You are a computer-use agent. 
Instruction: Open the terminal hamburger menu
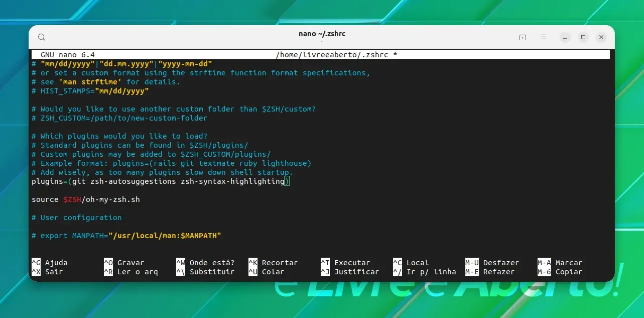[544, 37]
